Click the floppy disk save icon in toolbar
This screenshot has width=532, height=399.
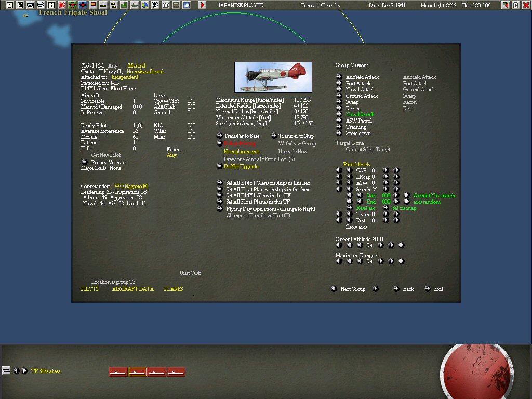pos(10,5)
